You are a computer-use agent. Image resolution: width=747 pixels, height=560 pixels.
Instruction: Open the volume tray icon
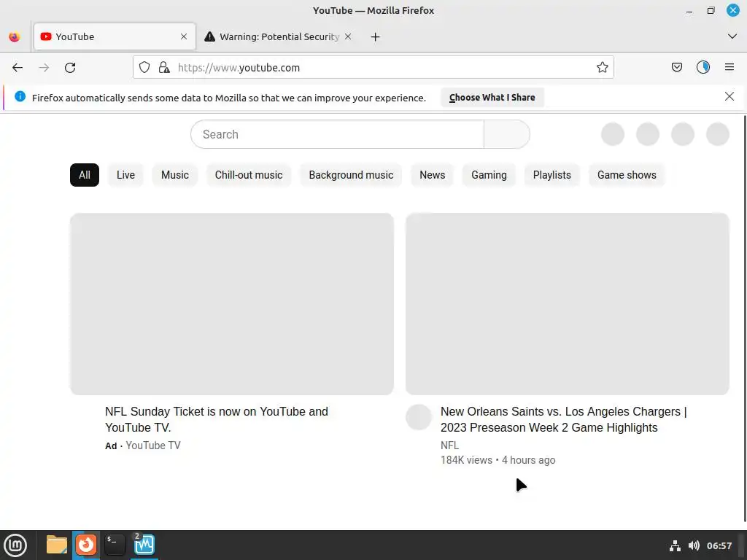click(x=694, y=545)
